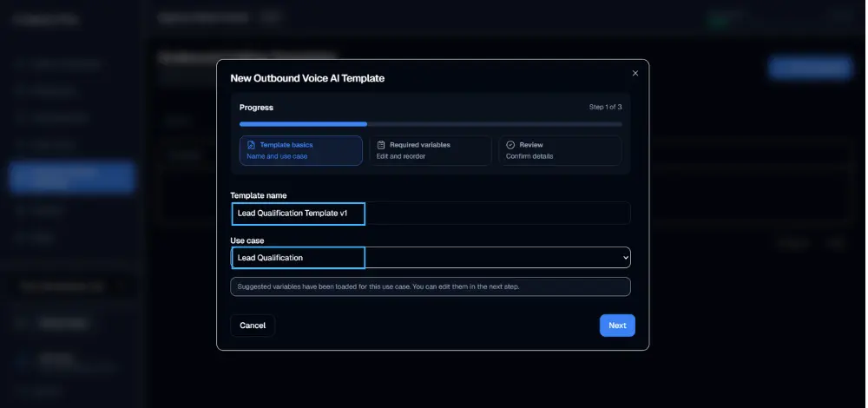Jump to the Required variables step
The height and width of the screenshot is (408, 868).
tap(431, 150)
